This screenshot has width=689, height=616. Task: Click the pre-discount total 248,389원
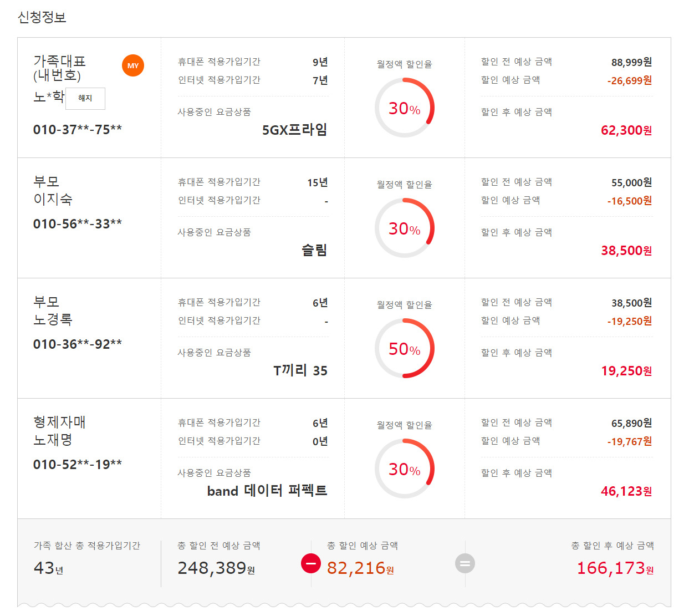(216, 568)
